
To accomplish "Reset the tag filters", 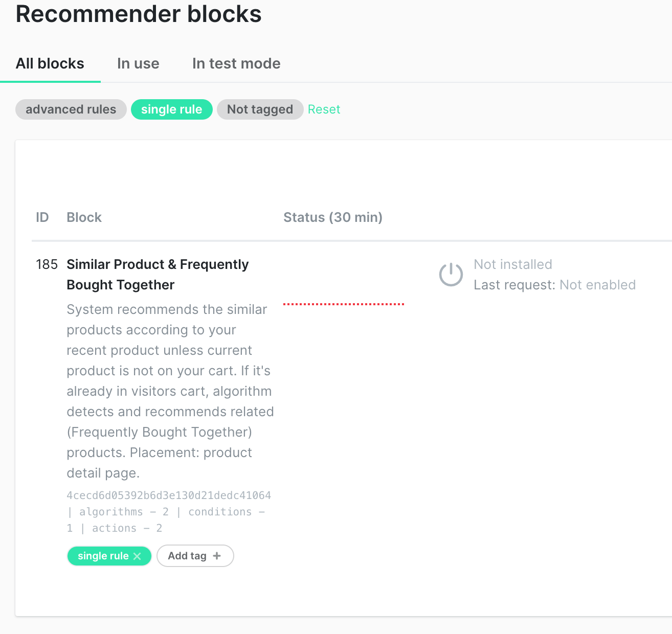I will pyautogui.click(x=324, y=109).
